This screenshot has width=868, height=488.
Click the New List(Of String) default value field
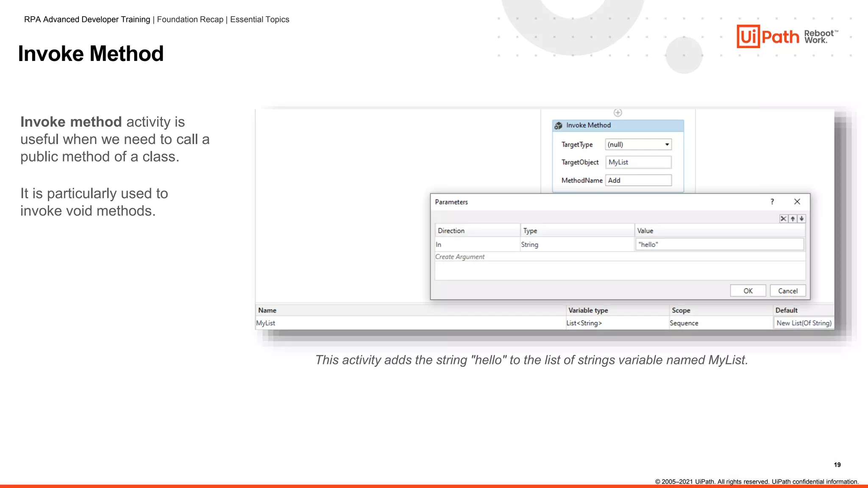(804, 323)
